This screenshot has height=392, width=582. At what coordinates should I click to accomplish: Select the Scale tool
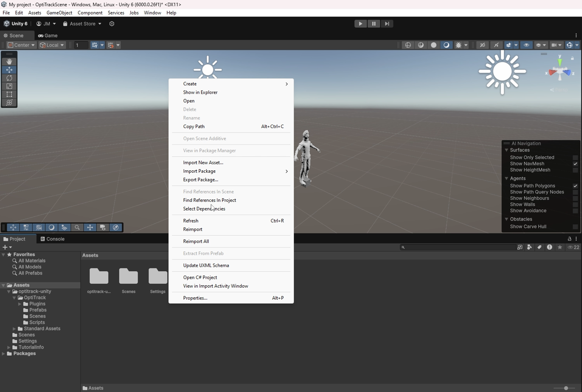tap(9, 86)
